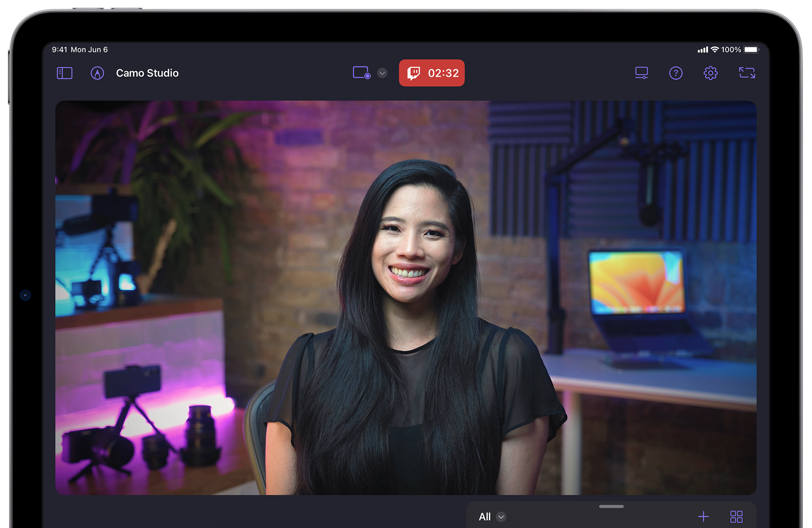Viewport: 812px width, 528px height.
Task: Open the external display options icon
Action: [642, 73]
